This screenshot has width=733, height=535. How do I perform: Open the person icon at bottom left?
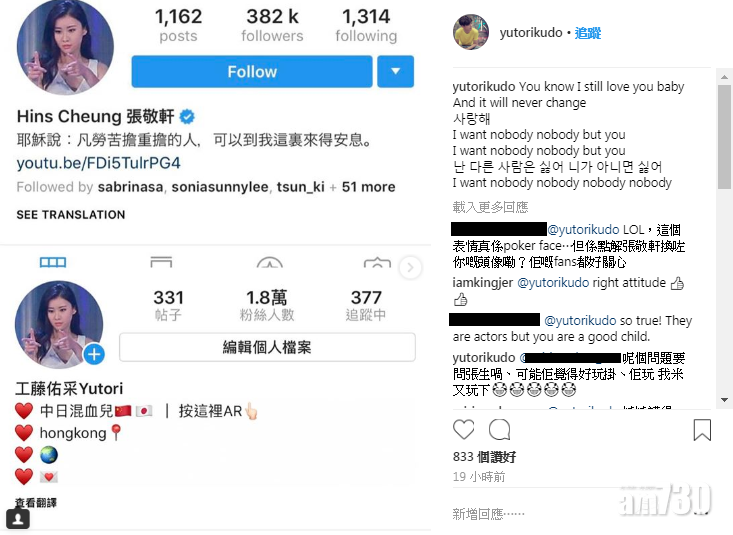[18, 519]
